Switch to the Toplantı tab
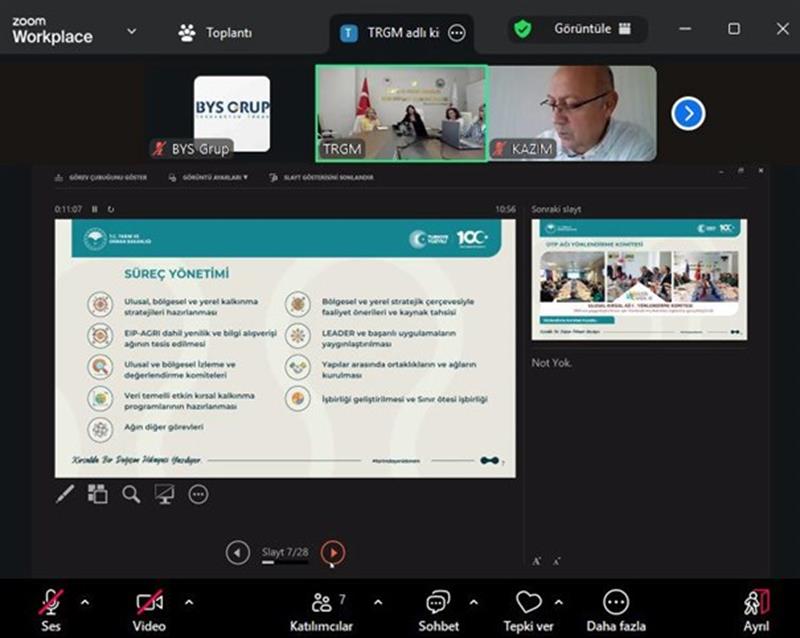The width and height of the screenshot is (800, 638). [215, 32]
